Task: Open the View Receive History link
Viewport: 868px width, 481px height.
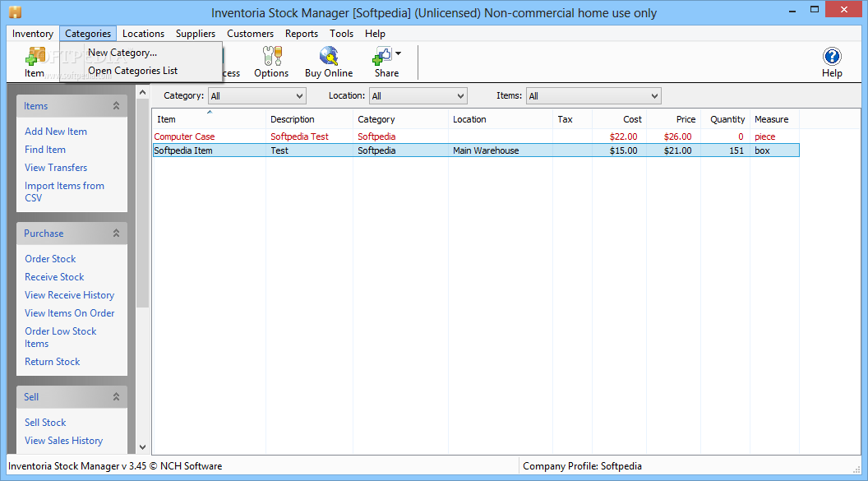Action: click(70, 295)
